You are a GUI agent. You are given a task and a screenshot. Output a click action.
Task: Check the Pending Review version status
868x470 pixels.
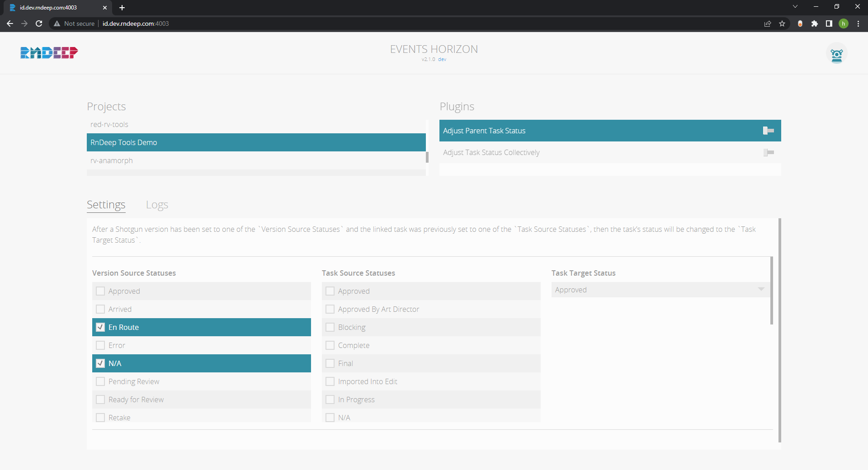pyautogui.click(x=100, y=381)
